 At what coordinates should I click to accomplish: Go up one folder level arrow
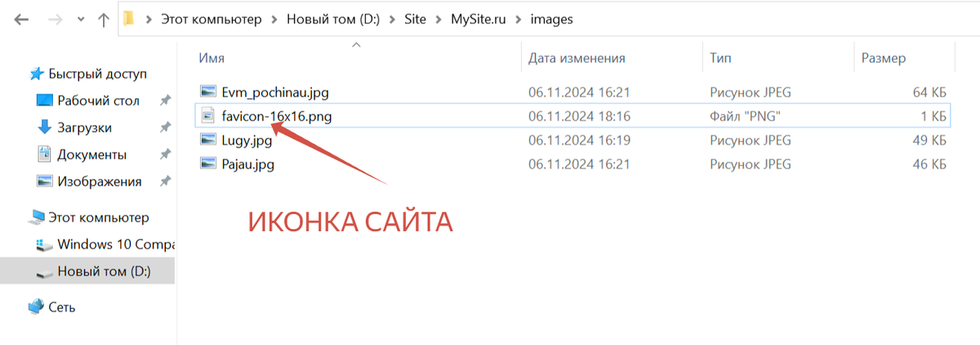point(103,19)
